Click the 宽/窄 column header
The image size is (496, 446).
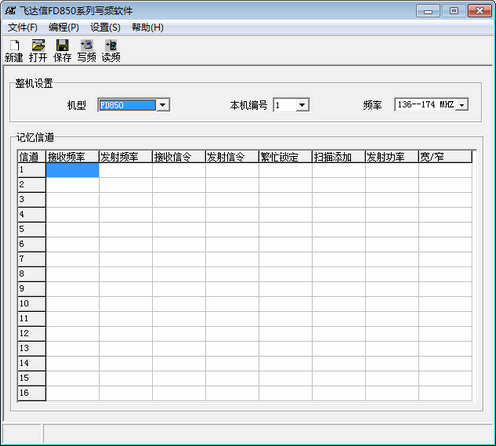[445, 157]
